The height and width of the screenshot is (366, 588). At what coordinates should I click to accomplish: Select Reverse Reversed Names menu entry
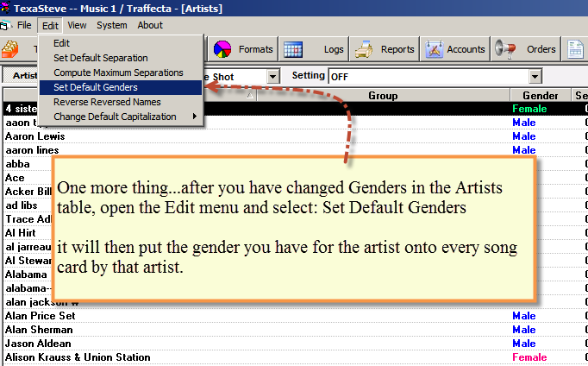pos(121,102)
